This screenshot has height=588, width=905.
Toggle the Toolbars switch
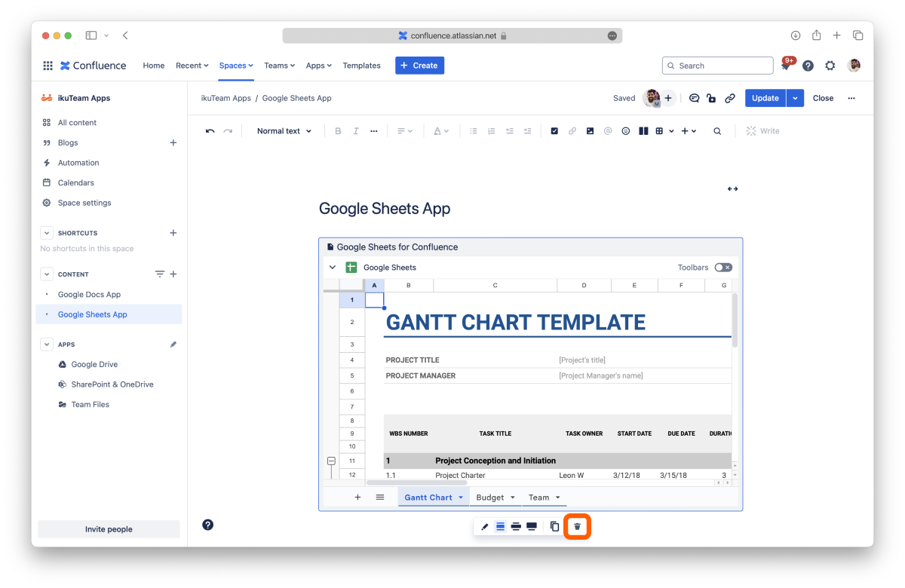click(x=723, y=268)
